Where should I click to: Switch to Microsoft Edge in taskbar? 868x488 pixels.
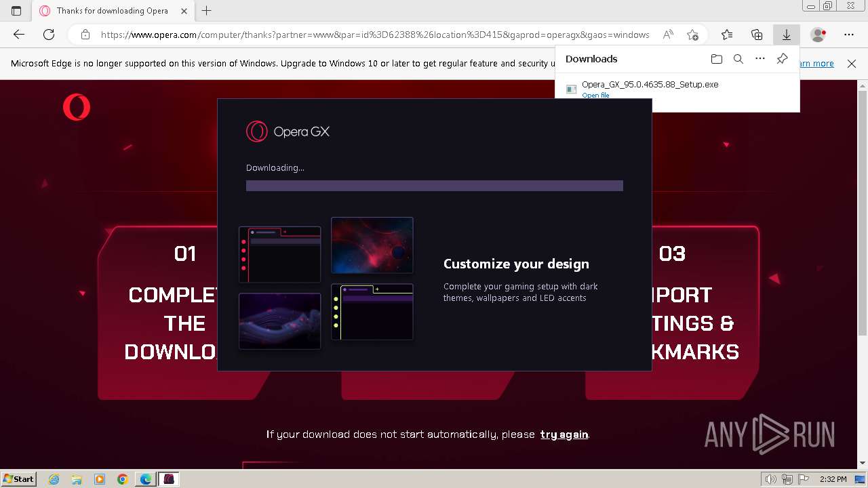click(146, 479)
